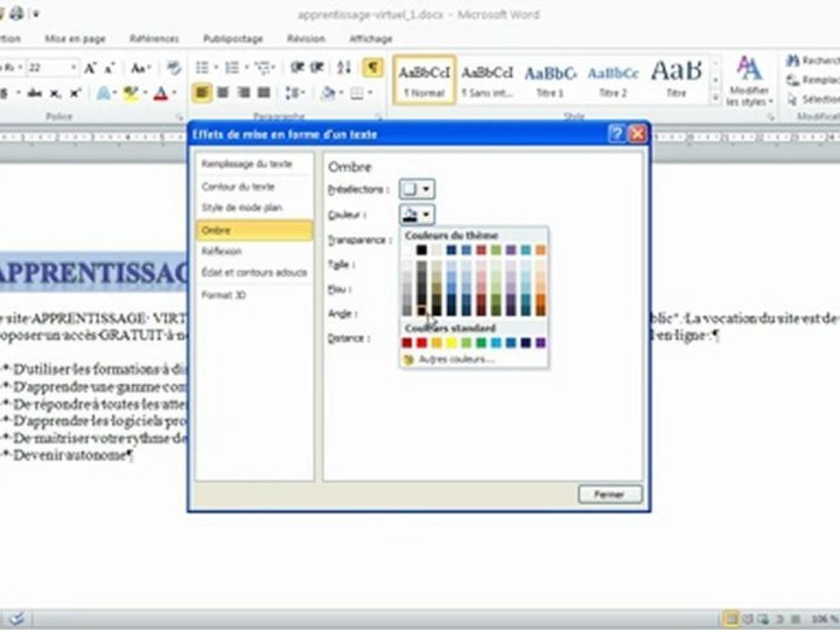
Task: Click the multilevel list icon
Action: point(262,67)
